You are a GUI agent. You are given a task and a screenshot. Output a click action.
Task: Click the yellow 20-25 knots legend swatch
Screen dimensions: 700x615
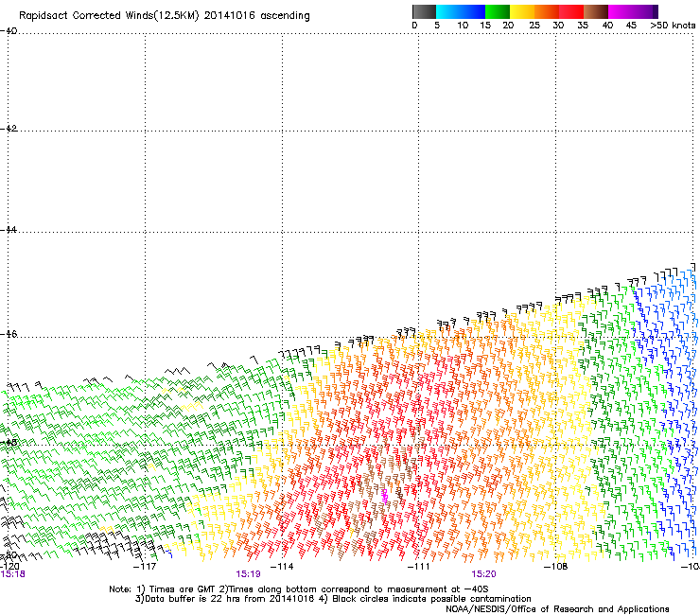(522, 11)
